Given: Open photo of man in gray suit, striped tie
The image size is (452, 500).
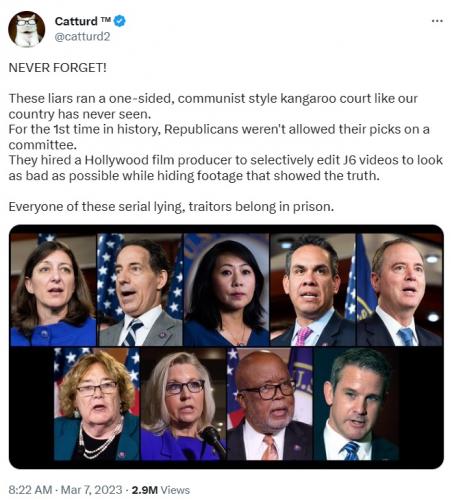Looking at the screenshot, I should 140,289.
